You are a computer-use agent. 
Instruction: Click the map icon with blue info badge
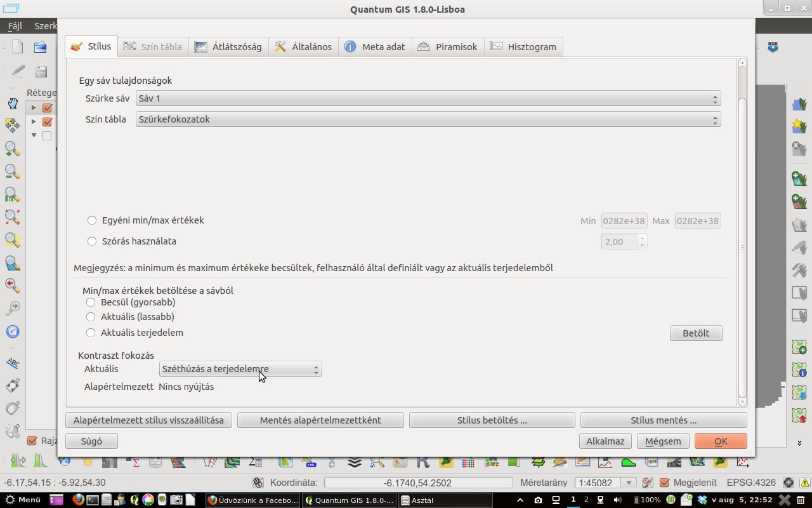pyautogui.click(x=799, y=370)
